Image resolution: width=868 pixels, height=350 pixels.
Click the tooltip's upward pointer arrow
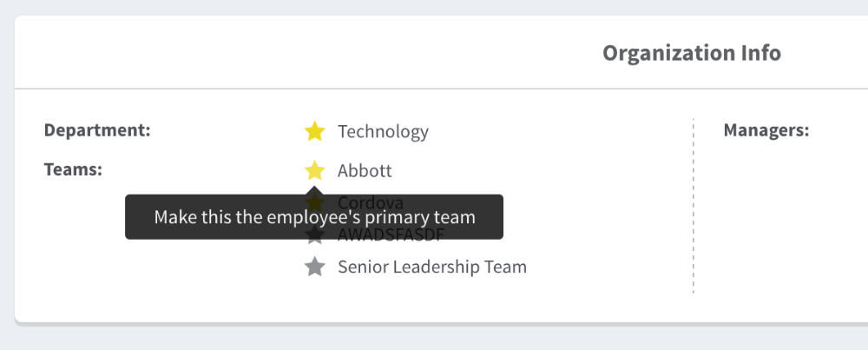(x=314, y=190)
